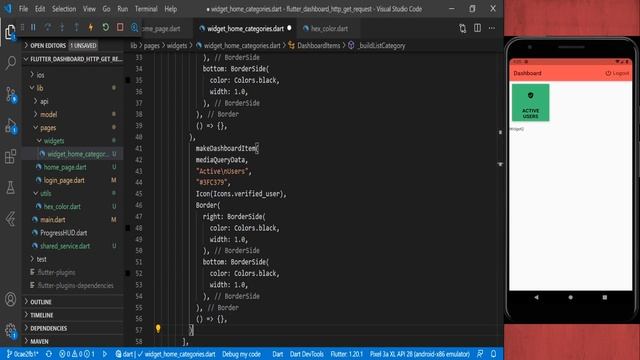Open Widget Inspector icon in debug toolbar

(134, 27)
